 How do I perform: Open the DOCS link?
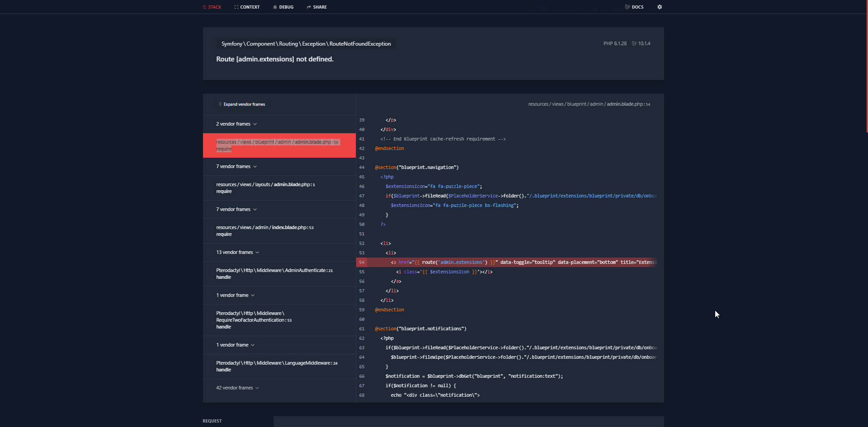point(634,7)
